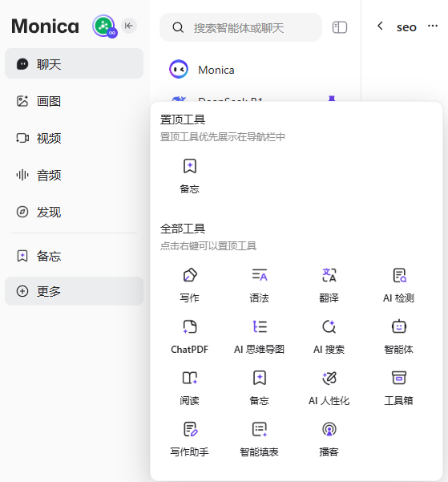Go back with the left chevron by seo
The image size is (448, 482).
[x=380, y=26]
